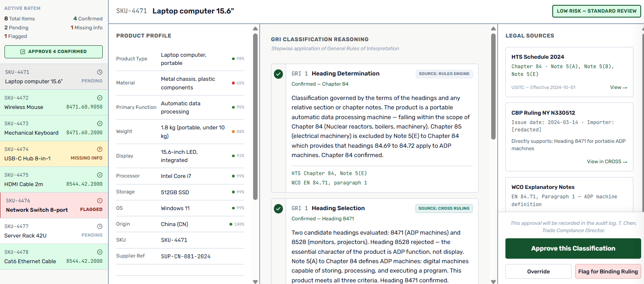Select Server Rack 42U pending item
The width and height of the screenshot is (644, 284).
(54, 231)
